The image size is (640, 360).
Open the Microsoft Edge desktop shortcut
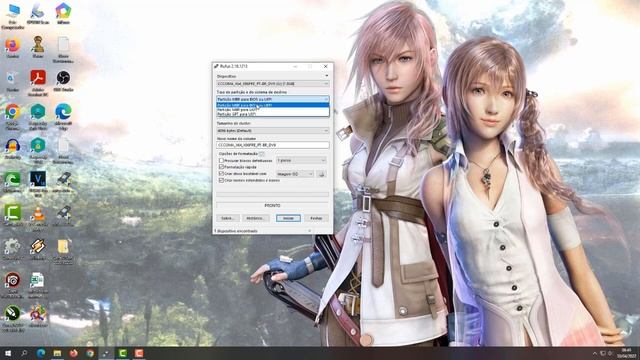(63, 116)
